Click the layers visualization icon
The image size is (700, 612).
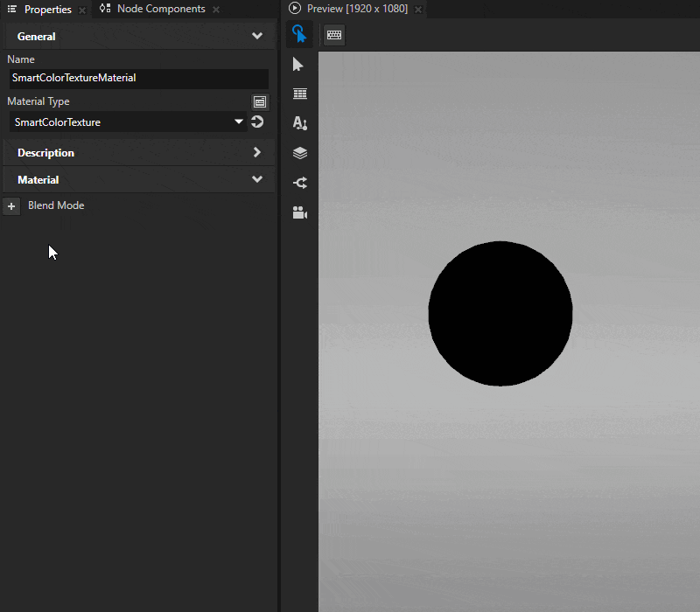click(x=299, y=153)
